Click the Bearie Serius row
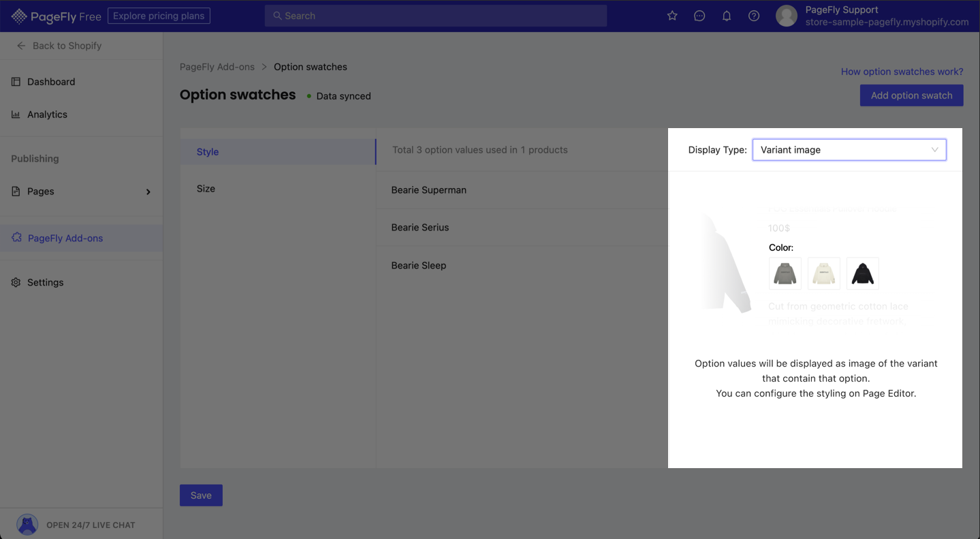 tap(522, 228)
